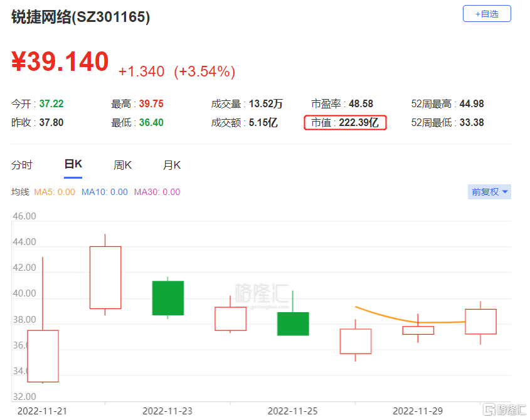Click the 2022-11-29 candlestick
The width and height of the screenshot is (530, 420).
[418, 330]
